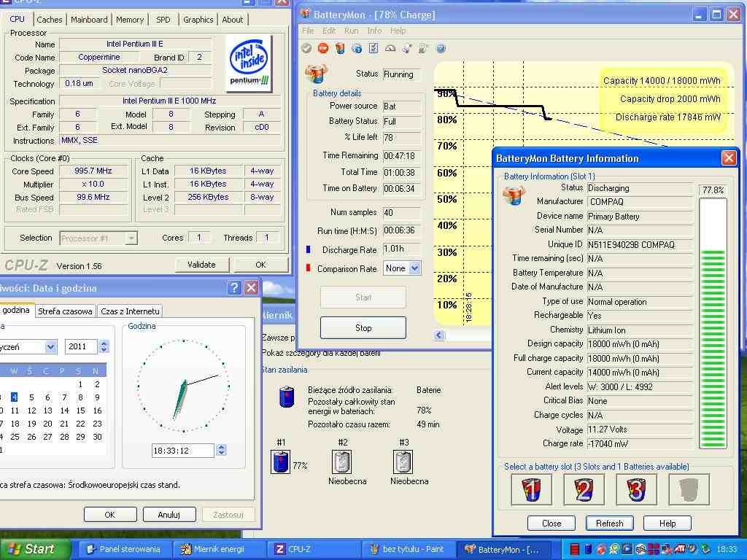Click the Validate button in CPU-Z

(201, 265)
